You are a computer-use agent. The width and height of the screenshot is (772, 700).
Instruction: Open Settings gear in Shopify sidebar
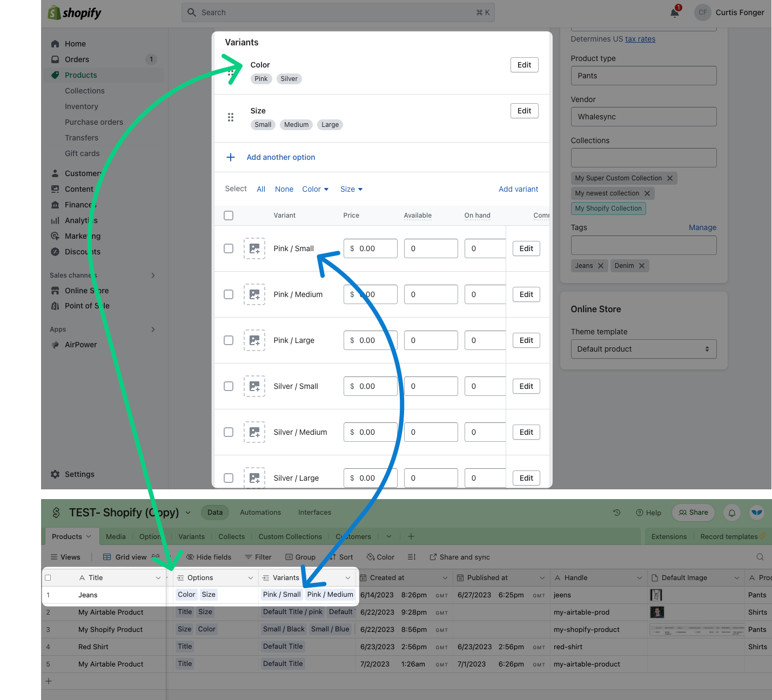[x=55, y=474]
